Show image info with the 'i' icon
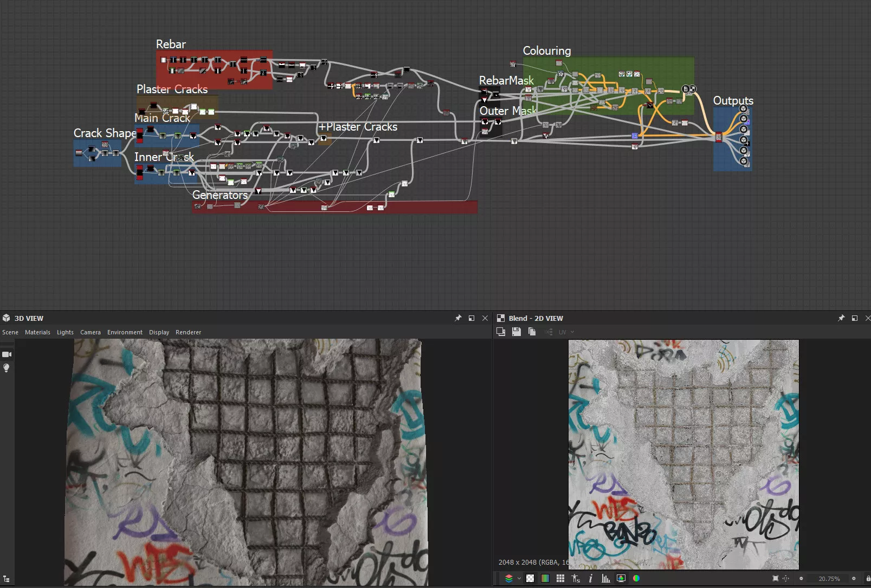This screenshot has width=871, height=588. point(591,578)
